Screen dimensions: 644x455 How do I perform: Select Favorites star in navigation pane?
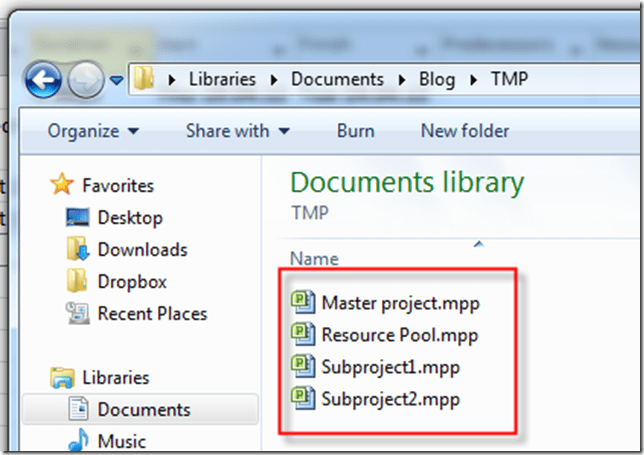point(62,185)
